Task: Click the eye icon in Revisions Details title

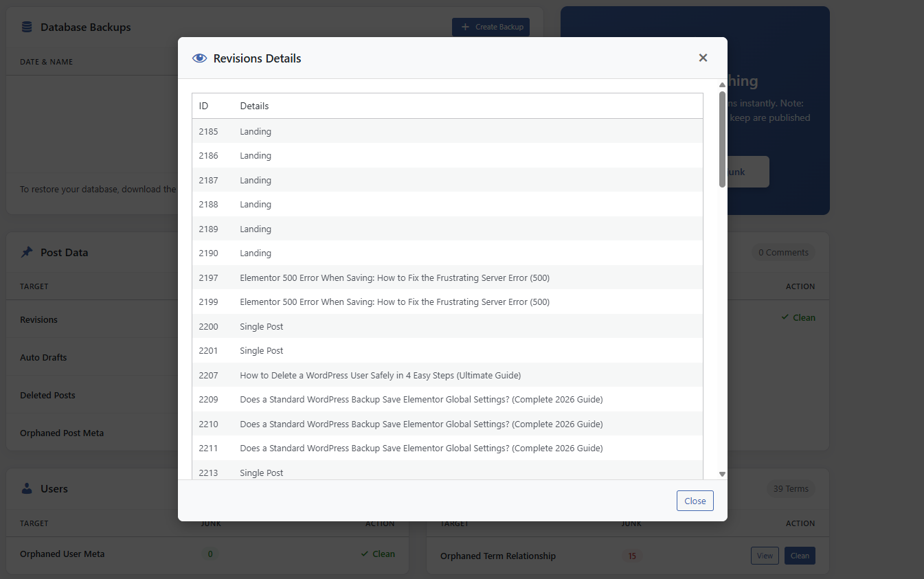Action: click(x=199, y=58)
